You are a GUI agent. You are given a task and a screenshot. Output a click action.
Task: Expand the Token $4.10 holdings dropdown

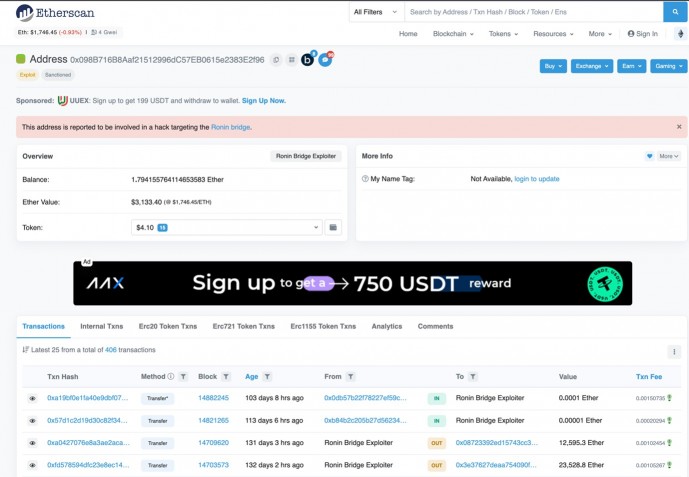[x=227, y=227]
